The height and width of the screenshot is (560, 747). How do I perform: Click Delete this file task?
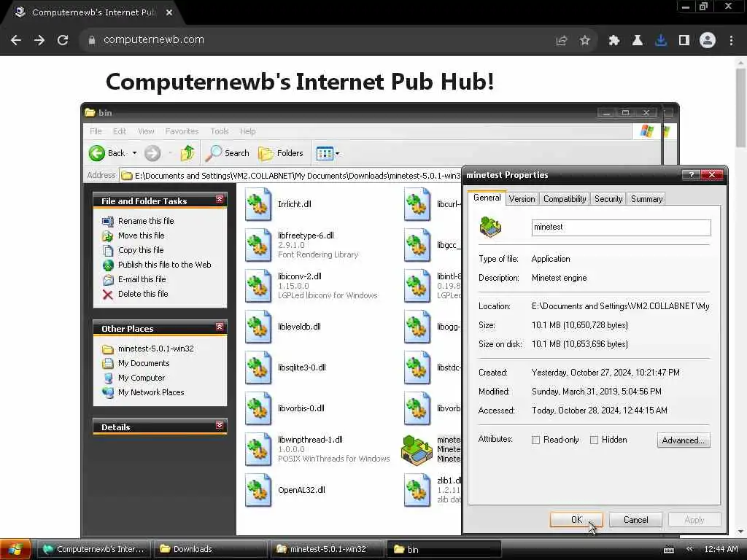(x=143, y=294)
